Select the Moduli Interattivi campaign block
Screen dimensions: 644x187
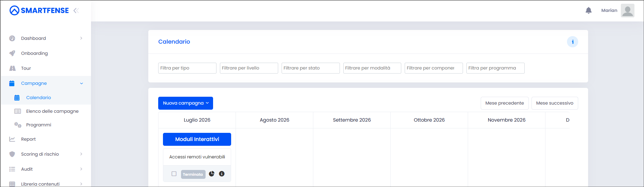coord(197,139)
